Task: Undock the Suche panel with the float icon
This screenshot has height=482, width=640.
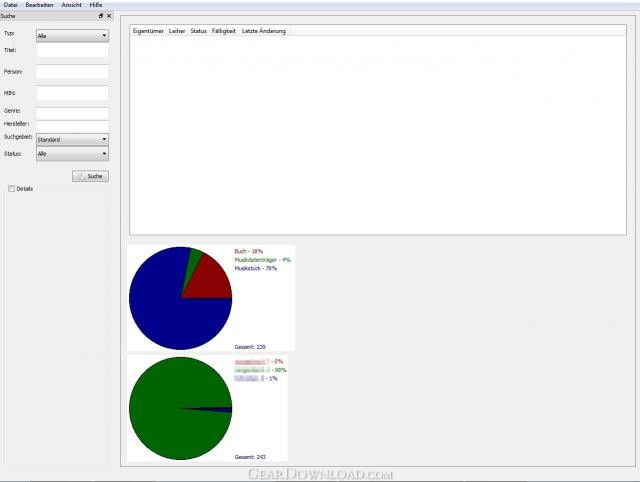Action: [101, 16]
